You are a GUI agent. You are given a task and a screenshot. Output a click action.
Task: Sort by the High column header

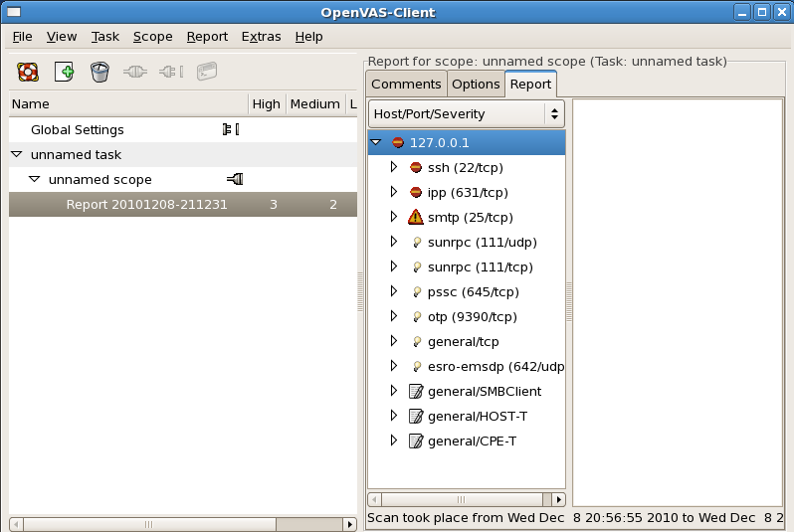(267, 103)
